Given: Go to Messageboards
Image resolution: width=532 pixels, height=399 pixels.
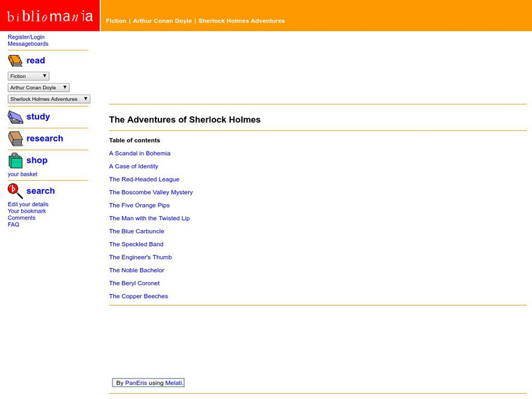Looking at the screenshot, I should [28, 44].
